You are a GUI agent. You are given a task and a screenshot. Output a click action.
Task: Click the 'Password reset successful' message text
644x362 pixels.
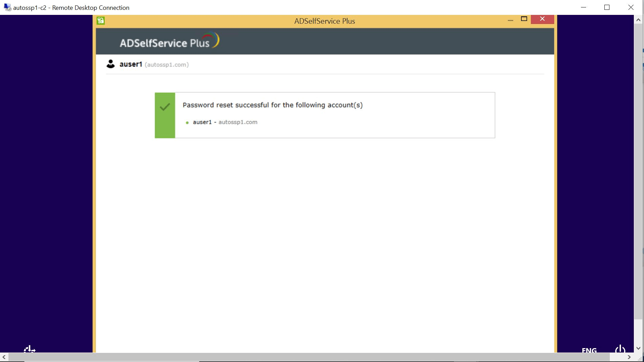(x=273, y=105)
